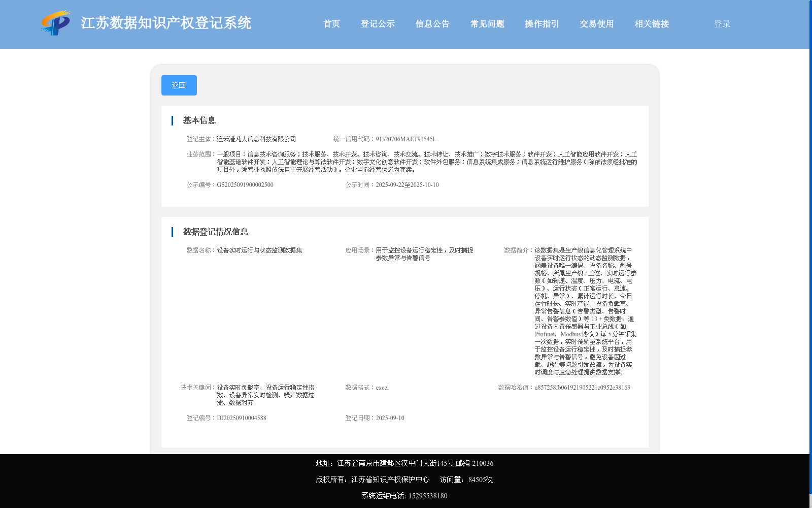The height and width of the screenshot is (508, 812).
Task: Select the footer address line
Action: pos(404,463)
